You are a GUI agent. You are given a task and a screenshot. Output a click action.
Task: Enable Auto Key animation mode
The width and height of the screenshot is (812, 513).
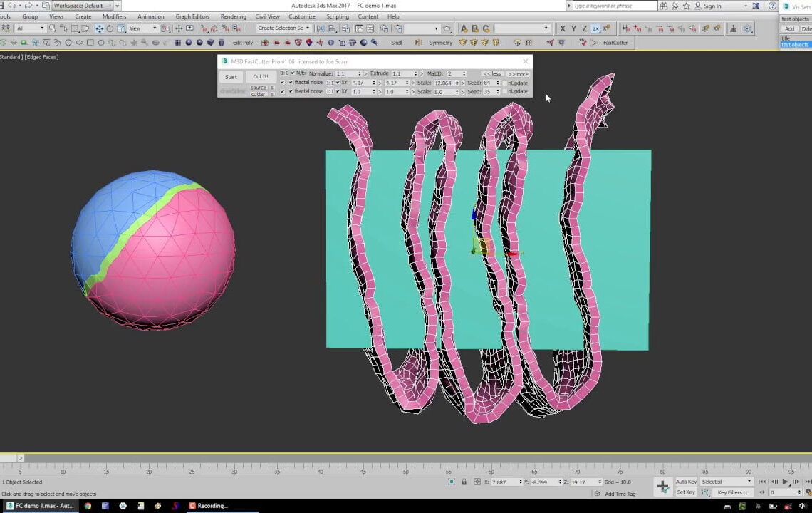[685, 481]
